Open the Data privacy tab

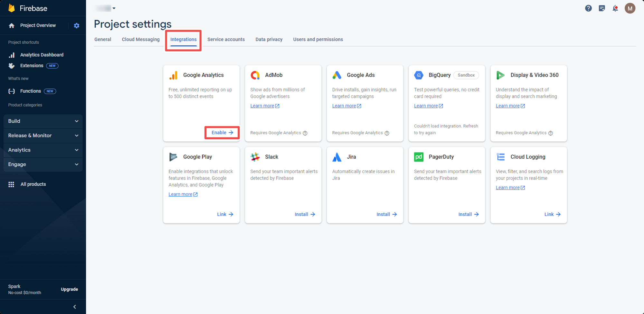269,40
